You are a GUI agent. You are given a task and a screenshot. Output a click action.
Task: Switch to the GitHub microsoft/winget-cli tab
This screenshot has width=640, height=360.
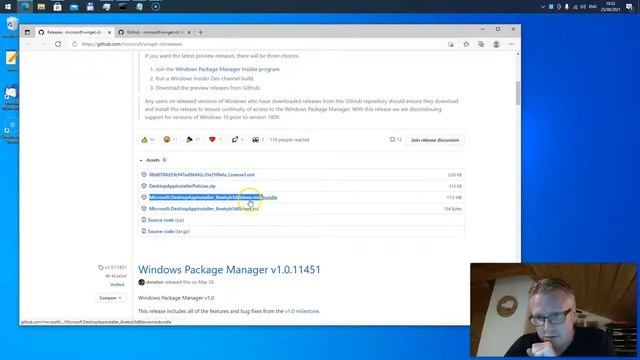click(x=154, y=32)
